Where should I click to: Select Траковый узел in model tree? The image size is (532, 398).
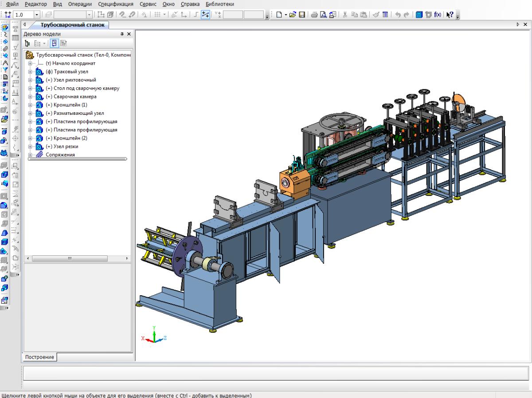coord(66,72)
